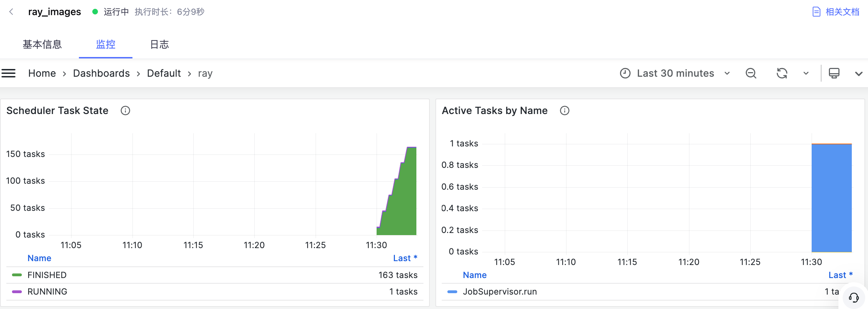Click the 运行中 running status indicator
Image resolution: width=868 pixels, height=309 pixels.
pos(111,12)
